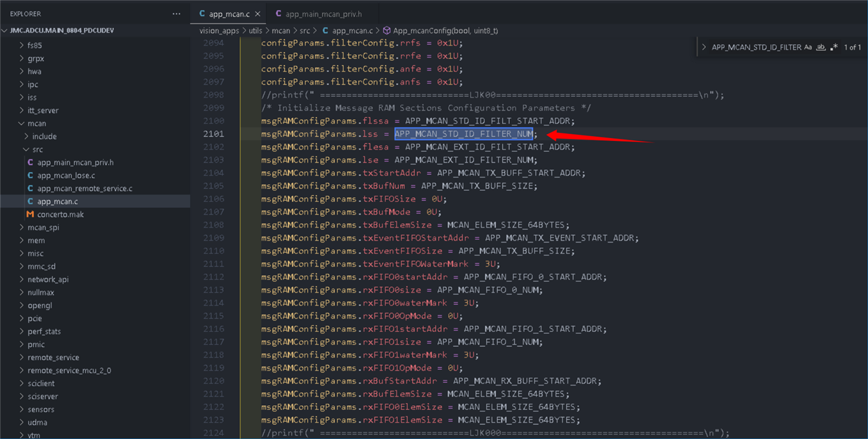This screenshot has width=868, height=439.
Task: Open the concerto.mak file
Action: [x=60, y=214]
